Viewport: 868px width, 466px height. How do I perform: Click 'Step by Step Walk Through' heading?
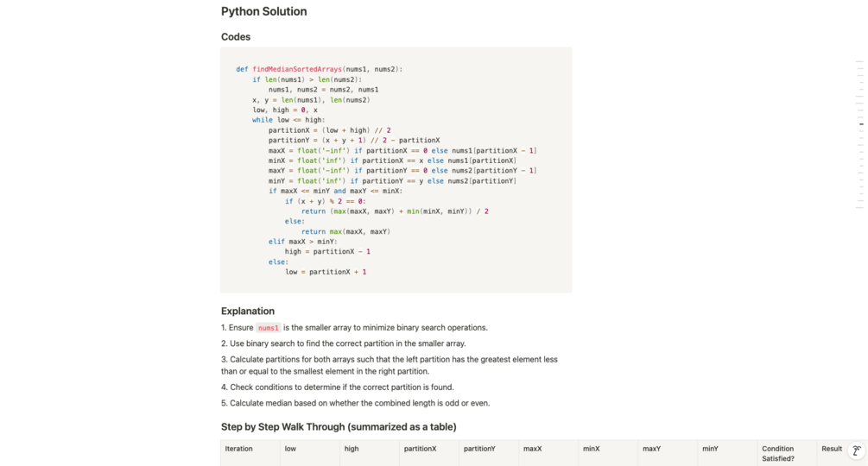[339, 427]
